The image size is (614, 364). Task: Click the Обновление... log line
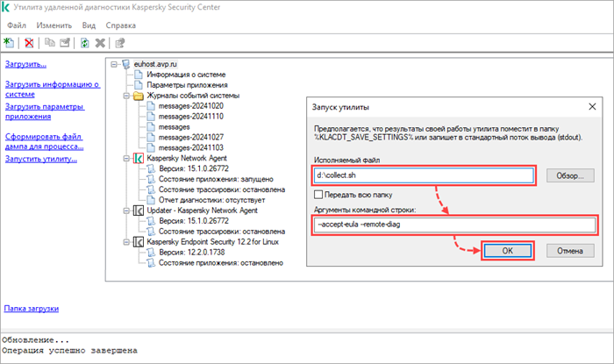pos(36,340)
